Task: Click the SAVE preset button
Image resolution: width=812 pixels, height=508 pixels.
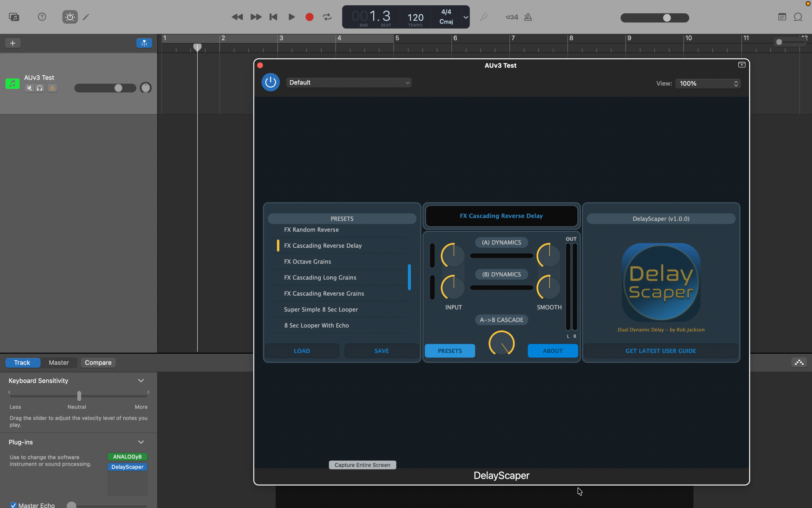Action: (x=382, y=351)
